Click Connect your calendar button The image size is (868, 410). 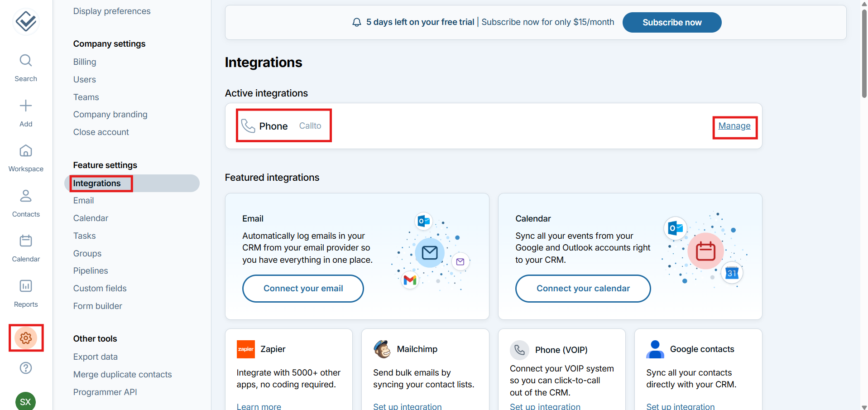tap(583, 289)
